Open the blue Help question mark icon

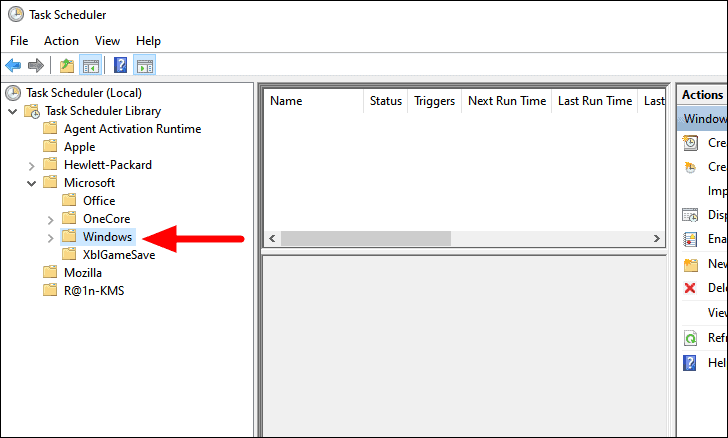coord(120,65)
